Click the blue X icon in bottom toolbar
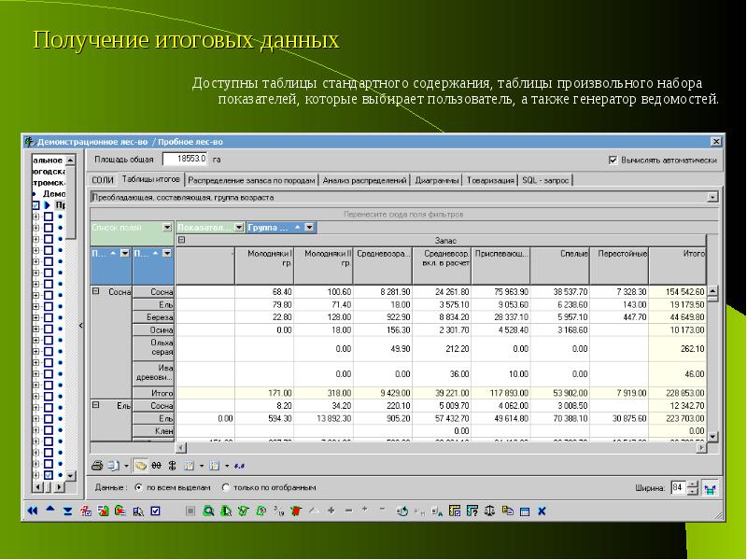The width and height of the screenshot is (747, 560). (540, 511)
